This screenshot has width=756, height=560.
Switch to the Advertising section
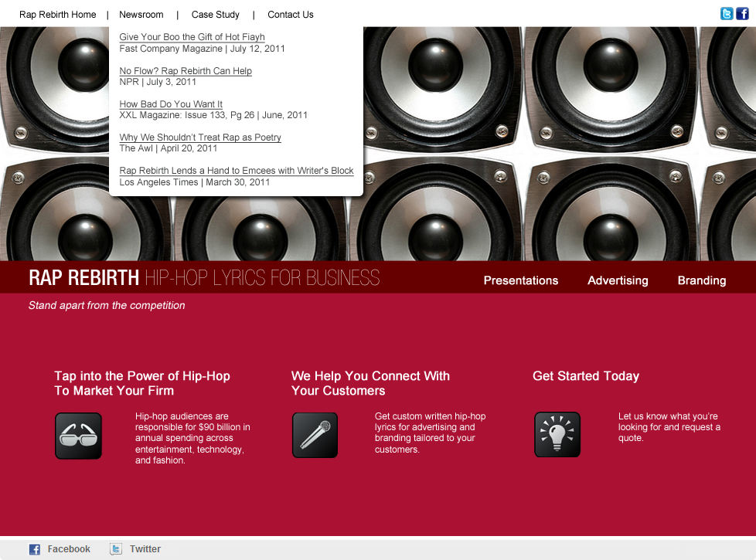pyautogui.click(x=618, y=280)
